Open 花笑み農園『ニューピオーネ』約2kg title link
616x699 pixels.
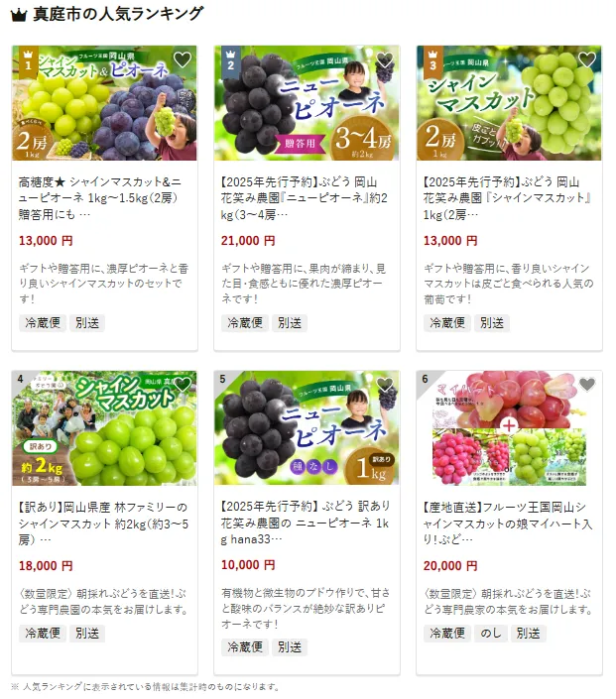305,198
